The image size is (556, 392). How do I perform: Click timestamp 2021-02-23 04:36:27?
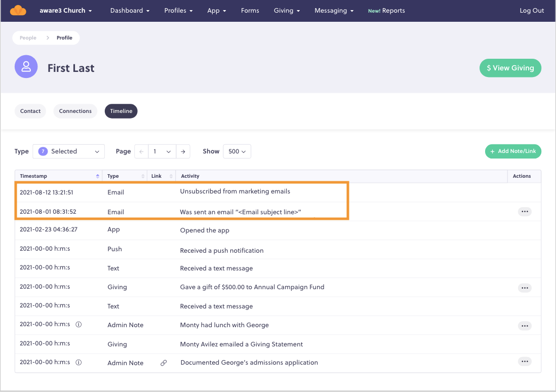pyautogui.click(x=49, y=229)
